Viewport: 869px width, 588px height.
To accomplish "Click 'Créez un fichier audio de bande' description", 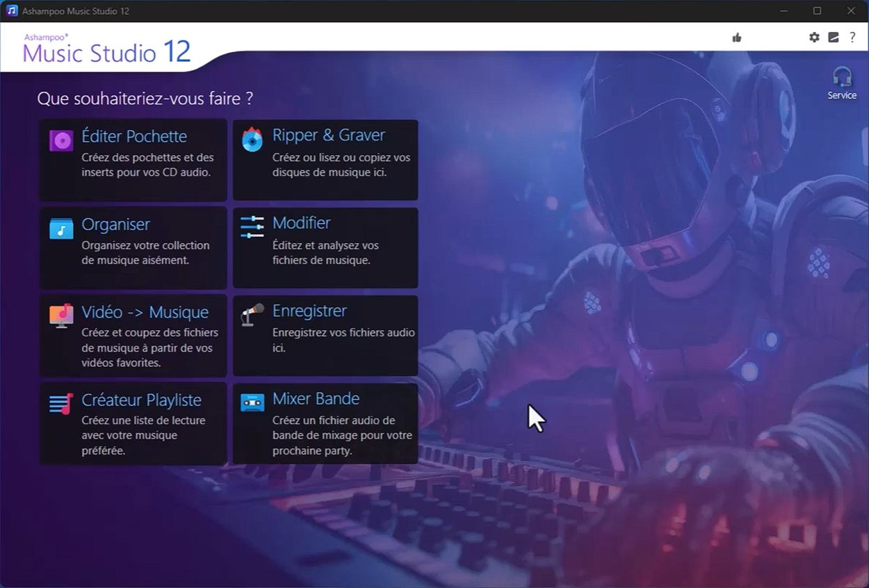I will (342, 435).
